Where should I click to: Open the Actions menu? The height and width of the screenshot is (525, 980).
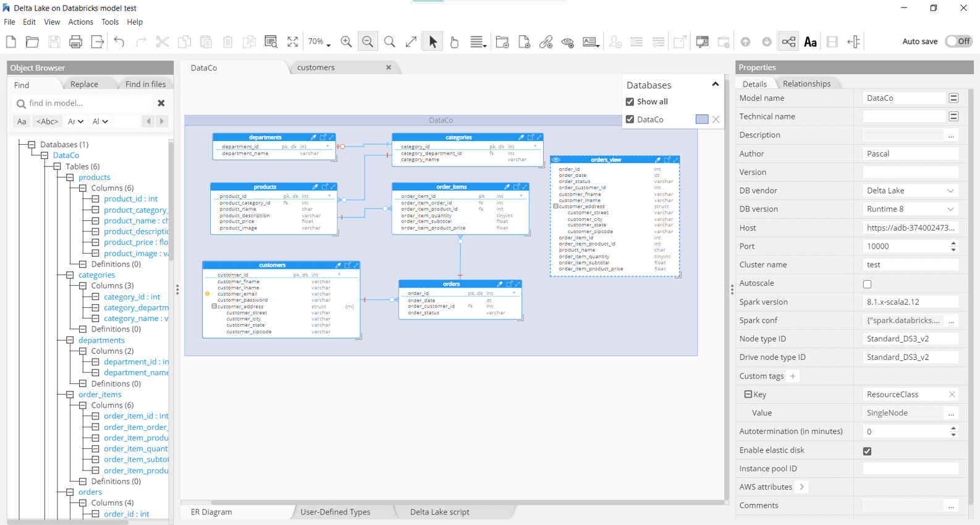80,22
